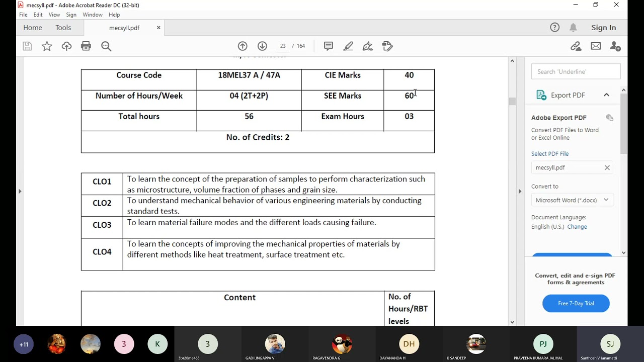
Task: Click the share with others person icon
Action: click(615, 46)
